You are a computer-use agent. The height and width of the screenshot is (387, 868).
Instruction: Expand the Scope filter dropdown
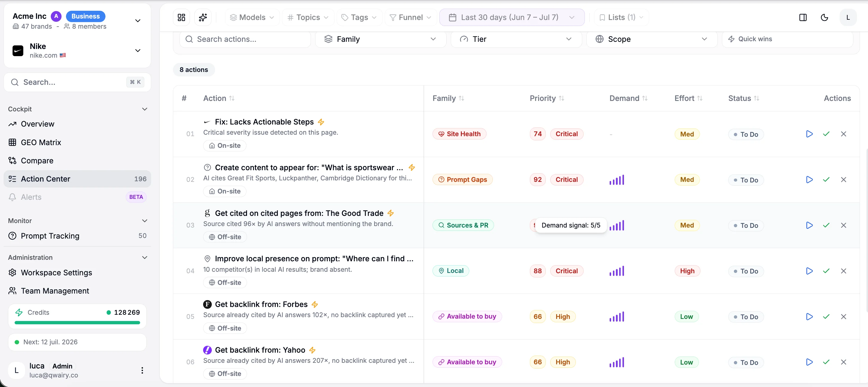click(x=652, y=39)
